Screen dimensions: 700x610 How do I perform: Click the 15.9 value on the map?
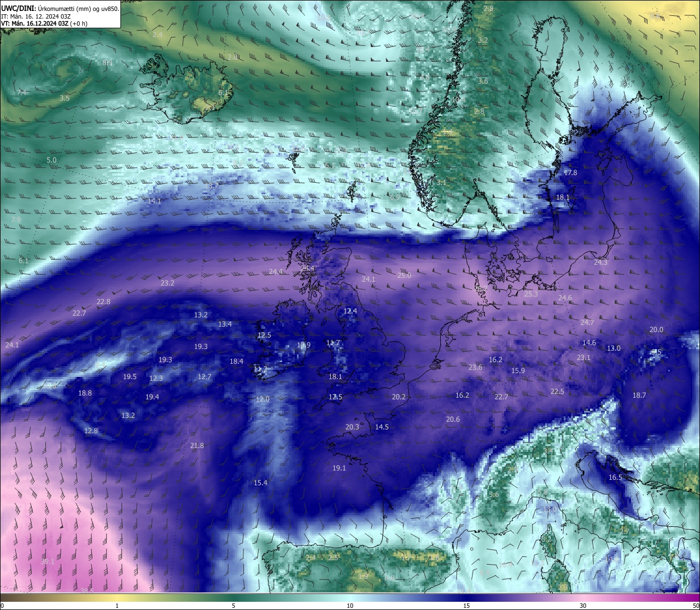tap(518, 370)
